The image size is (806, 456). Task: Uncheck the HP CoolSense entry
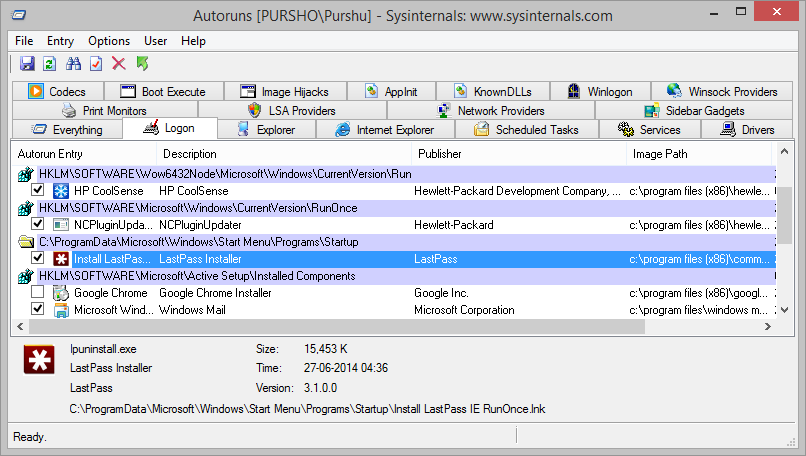coord(38,190)
